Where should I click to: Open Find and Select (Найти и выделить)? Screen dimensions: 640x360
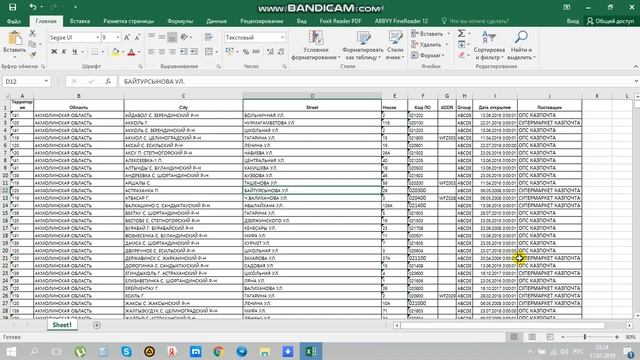tap(521, 45)
